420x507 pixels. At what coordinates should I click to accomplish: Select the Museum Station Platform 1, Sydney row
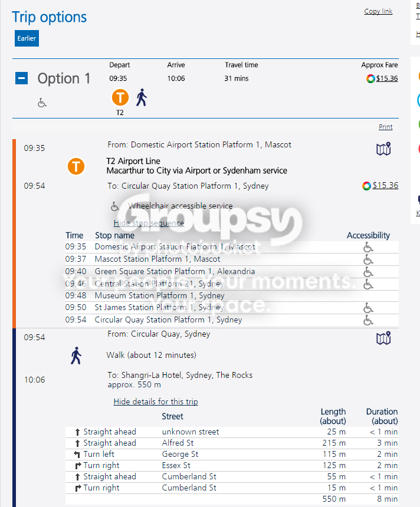coord(232,296)
